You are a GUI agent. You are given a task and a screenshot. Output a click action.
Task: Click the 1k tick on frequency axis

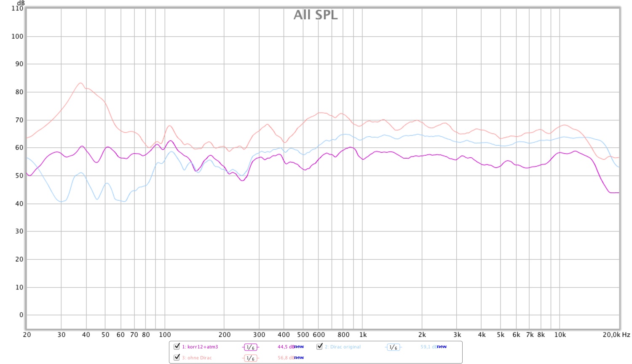363,335
